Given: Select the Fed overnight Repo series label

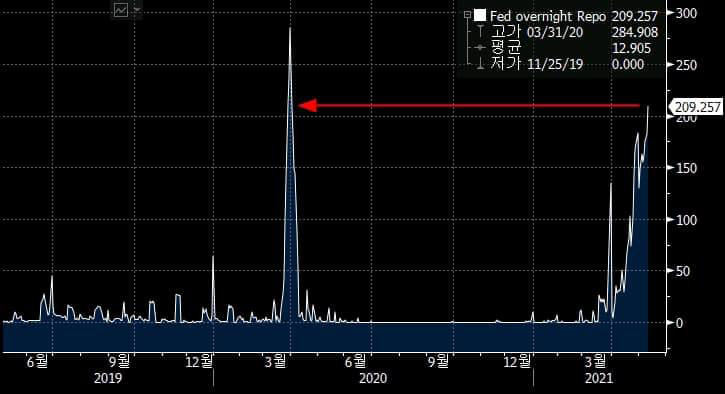Looking at the screenshot, I should click(548, 16).
